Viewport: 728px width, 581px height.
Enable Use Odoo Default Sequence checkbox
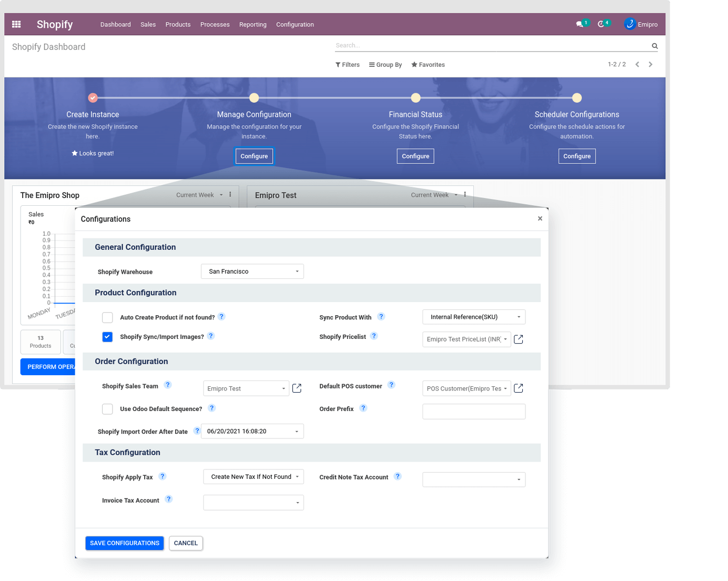[x=107, y=409]
